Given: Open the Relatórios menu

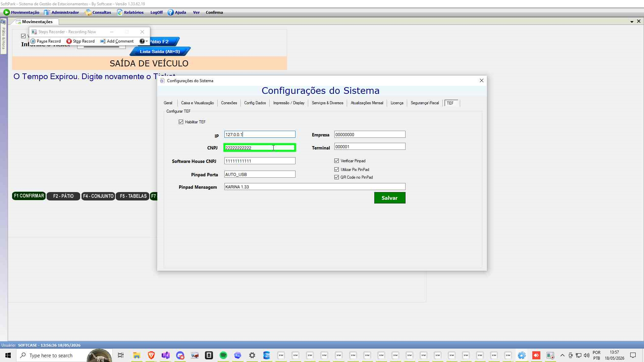Looking at the screenshot, I should (130, 12).
